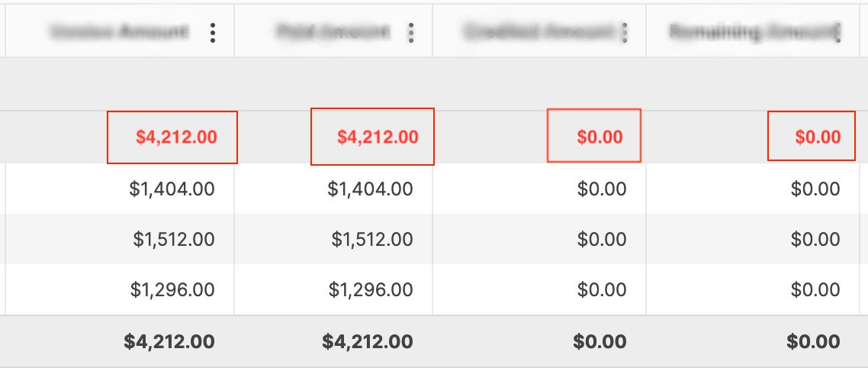This screenshot has width=868, height=368.
Task: Click the red $0.00 Remaining Amount group total
Action: 818,137
